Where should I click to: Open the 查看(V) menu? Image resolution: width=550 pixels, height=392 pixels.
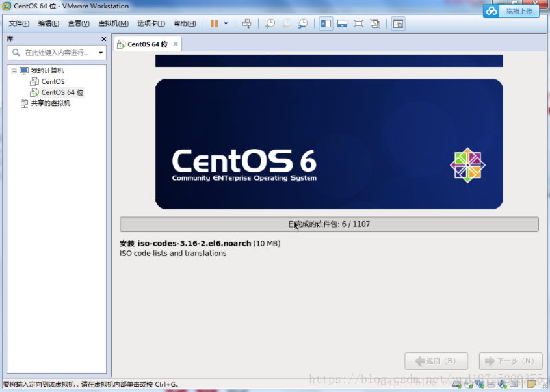pos(79,23)
